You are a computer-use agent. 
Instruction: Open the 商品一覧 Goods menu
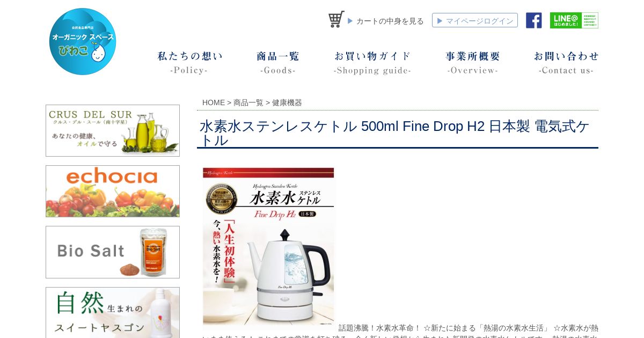click(x=278, y=63)
